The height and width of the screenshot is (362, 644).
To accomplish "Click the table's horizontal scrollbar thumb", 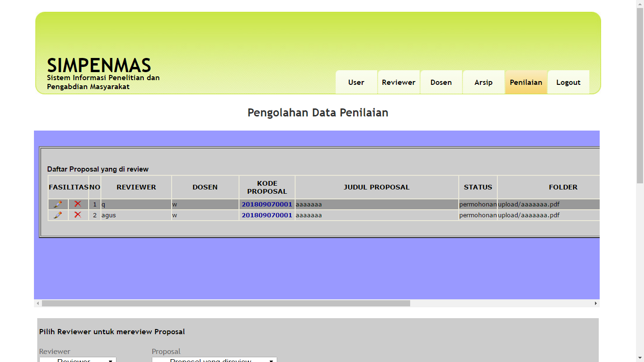I will [x=226, y=304].
